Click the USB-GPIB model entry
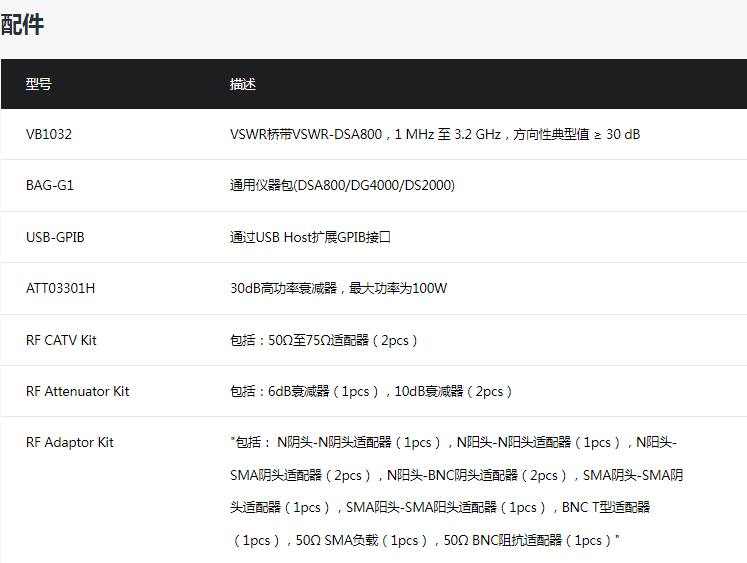The height and width of the screenshot is (563, 747). 54,237
